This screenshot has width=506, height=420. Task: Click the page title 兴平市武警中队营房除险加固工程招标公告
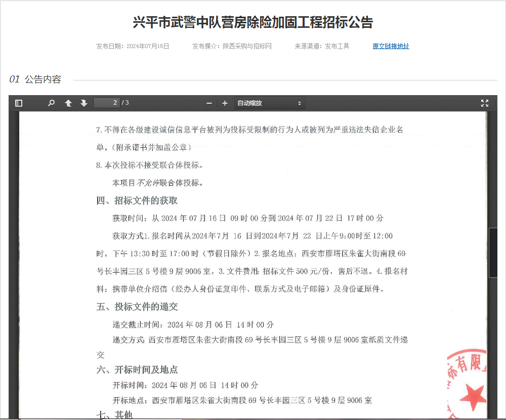click(252, 22)
